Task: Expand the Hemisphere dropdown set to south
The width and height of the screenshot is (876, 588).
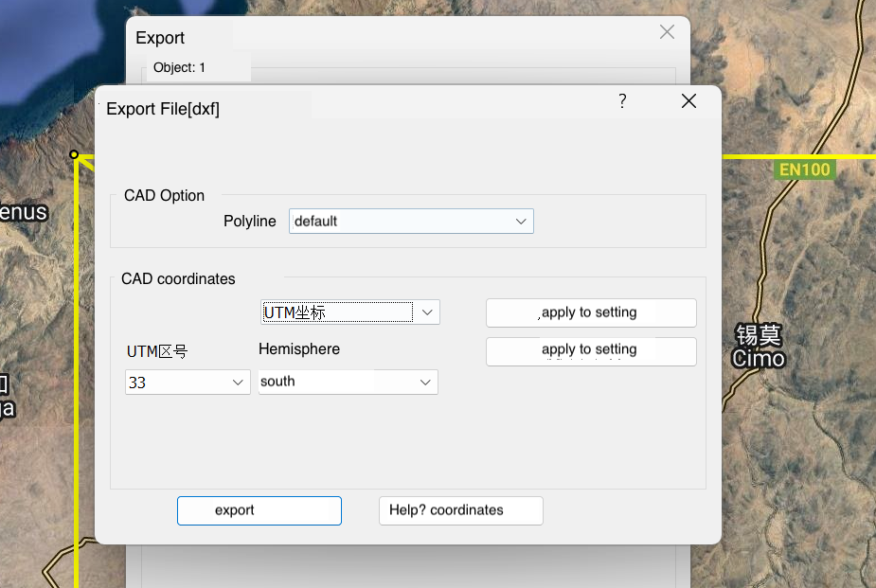Action: click(348, 383)
